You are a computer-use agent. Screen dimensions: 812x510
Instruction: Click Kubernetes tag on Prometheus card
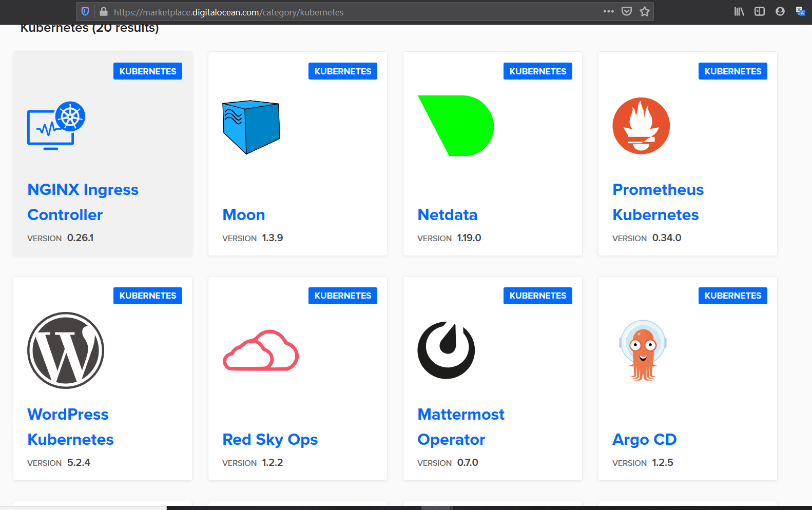(732, 71)
